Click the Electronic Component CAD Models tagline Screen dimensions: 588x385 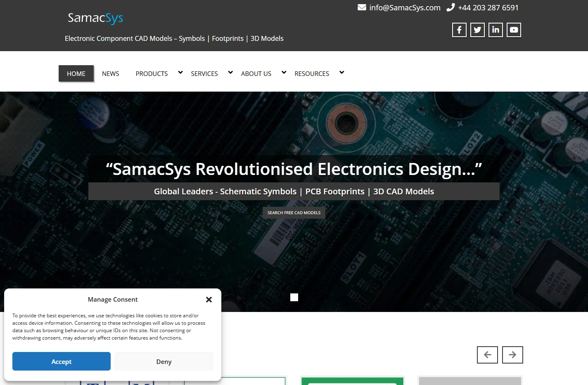[x=174, y=38]
